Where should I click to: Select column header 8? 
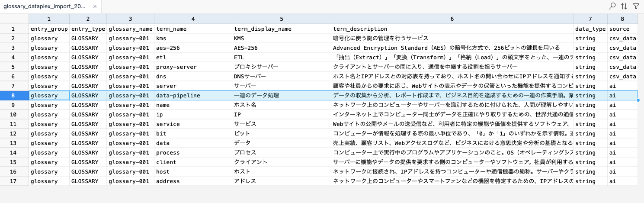pyautogui.click(x=622, y=19)
